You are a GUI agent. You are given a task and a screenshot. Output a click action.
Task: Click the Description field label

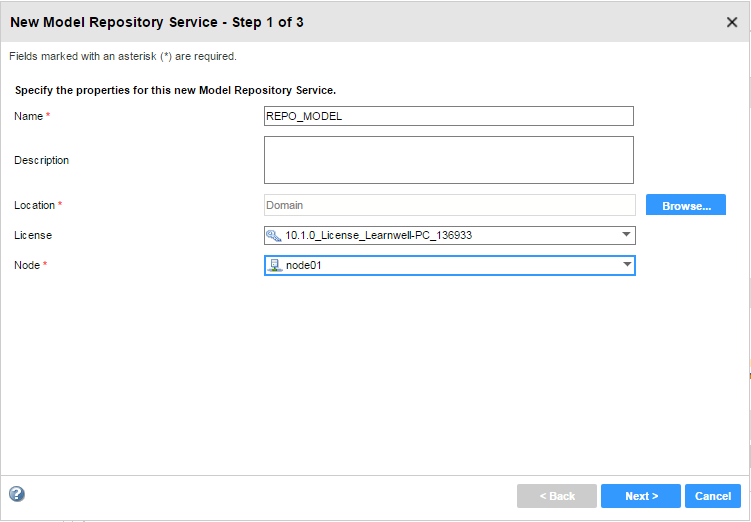click(x=42, y=160)
